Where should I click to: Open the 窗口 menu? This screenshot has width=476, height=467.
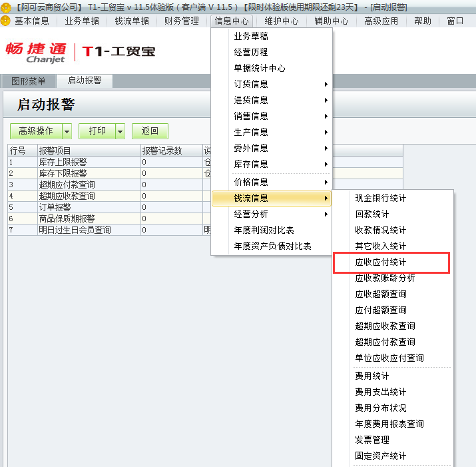tap(455, 21)
